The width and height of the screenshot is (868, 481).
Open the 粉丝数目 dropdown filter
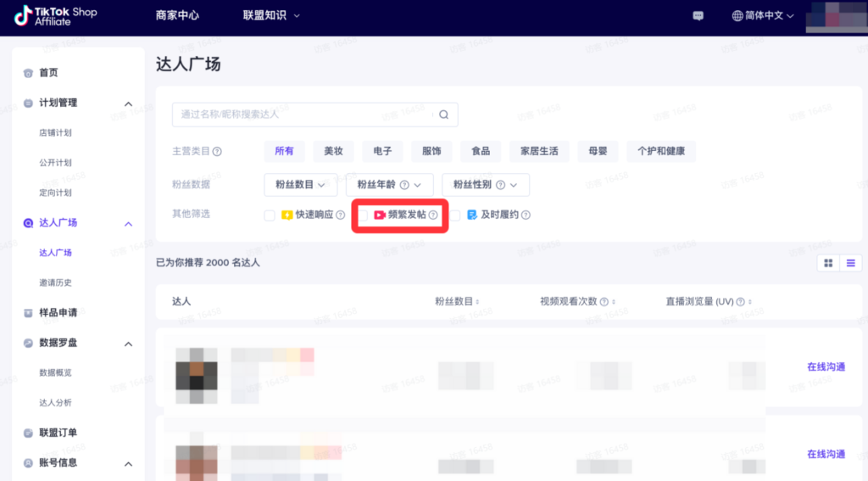(301, 185)
